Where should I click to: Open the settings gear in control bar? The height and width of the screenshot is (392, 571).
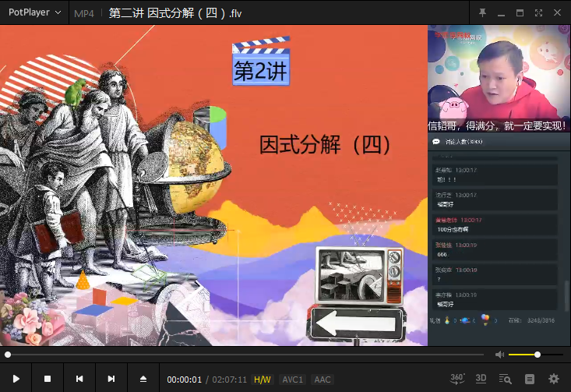[554, 379]
